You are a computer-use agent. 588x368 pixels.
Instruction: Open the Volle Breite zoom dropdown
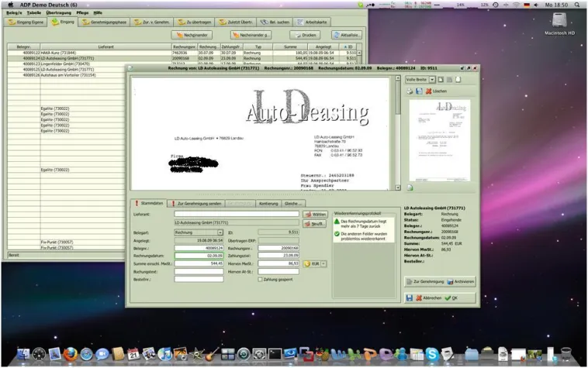coord(432,79)
